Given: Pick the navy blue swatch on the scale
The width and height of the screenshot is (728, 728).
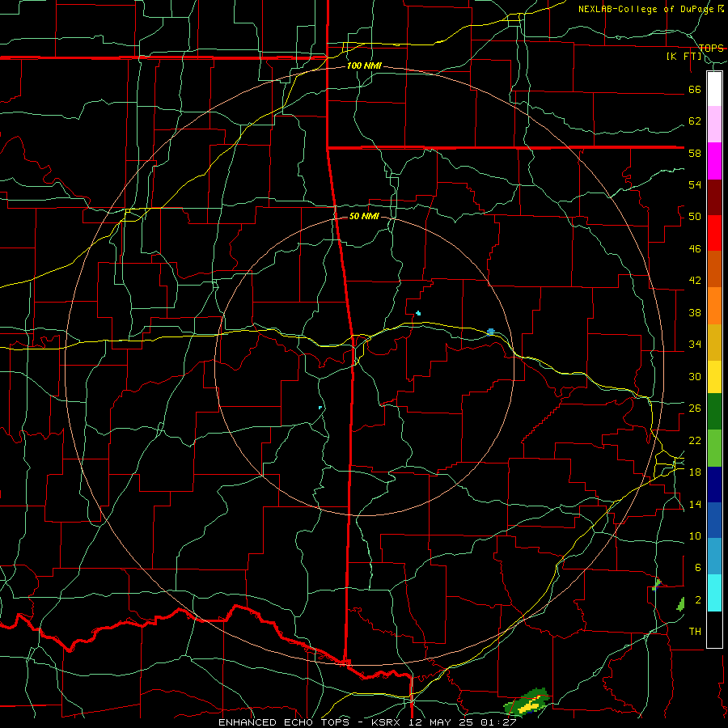Looking at the screenshot, I should pyautogui.click(x=714, y=485).
